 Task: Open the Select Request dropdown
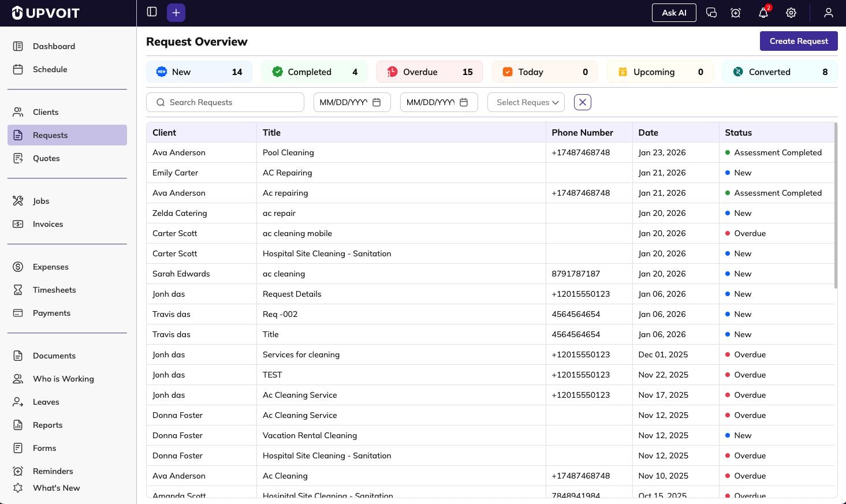click(x=526, y=102)
